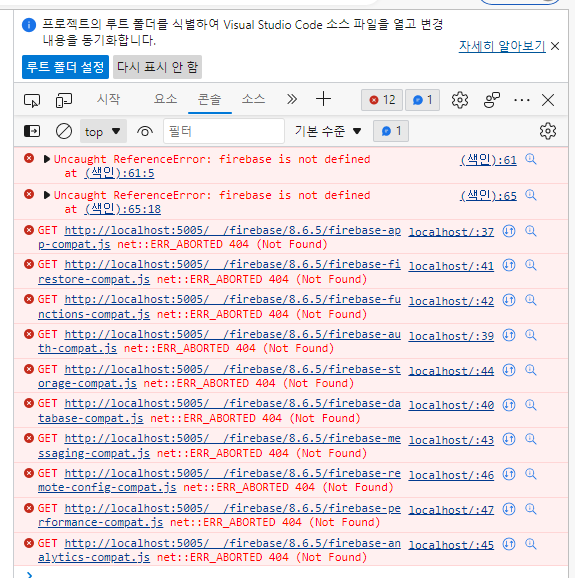The width and height of the screenshot is (575, 578).
Task: Focus the 필터 filter input
Action: 224,131
